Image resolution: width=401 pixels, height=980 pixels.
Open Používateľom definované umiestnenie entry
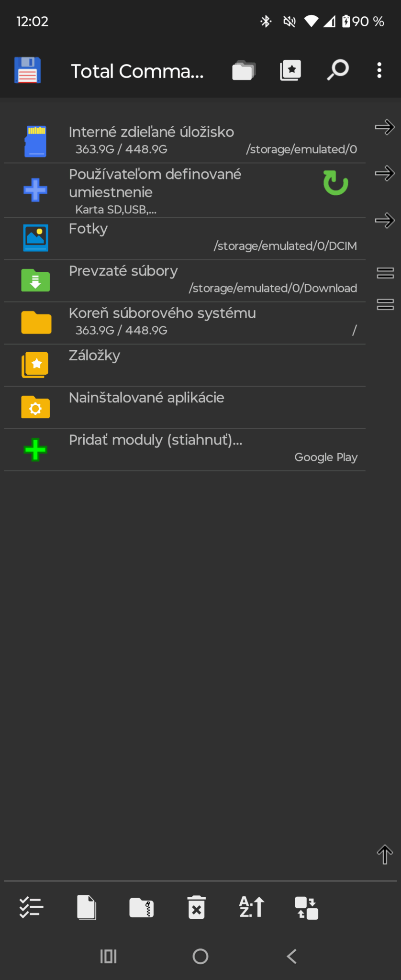tap(185, 191)
